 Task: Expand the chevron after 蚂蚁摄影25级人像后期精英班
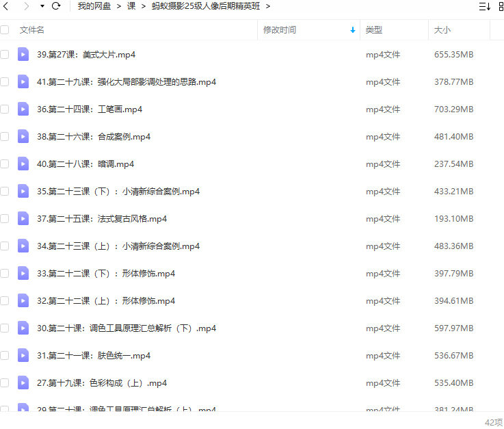coord(268,6)
